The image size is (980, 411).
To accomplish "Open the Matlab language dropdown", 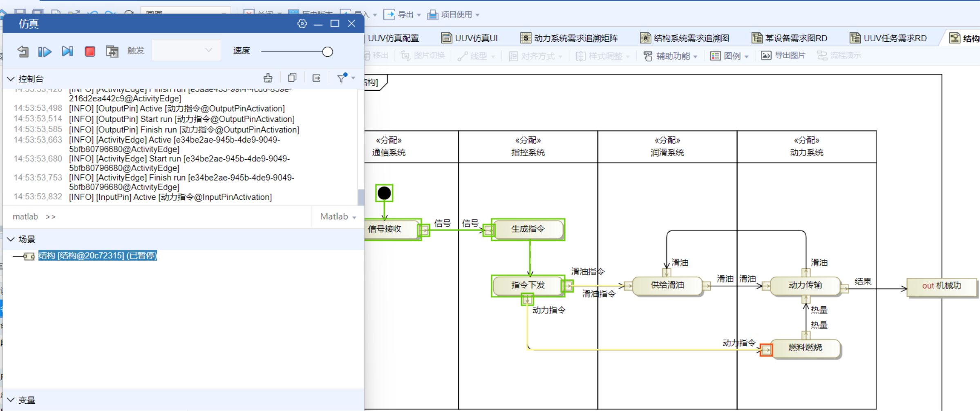I will (x=338, y=217).
